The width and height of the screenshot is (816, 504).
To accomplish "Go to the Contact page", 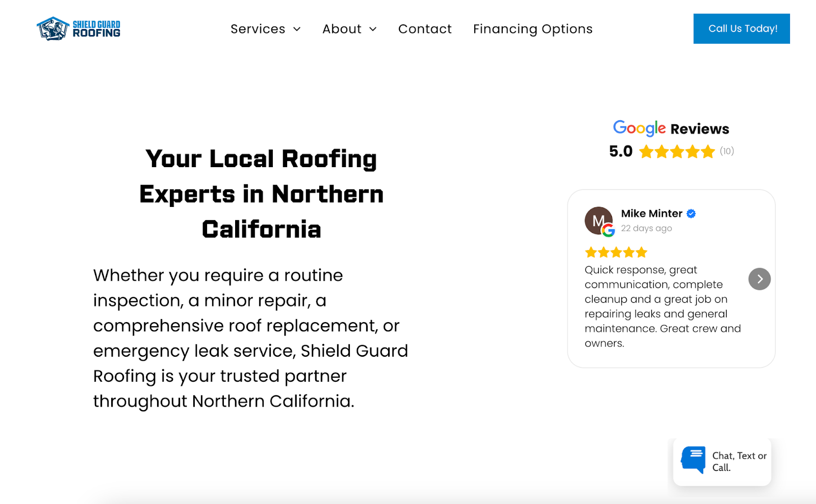I will [425, 29].
